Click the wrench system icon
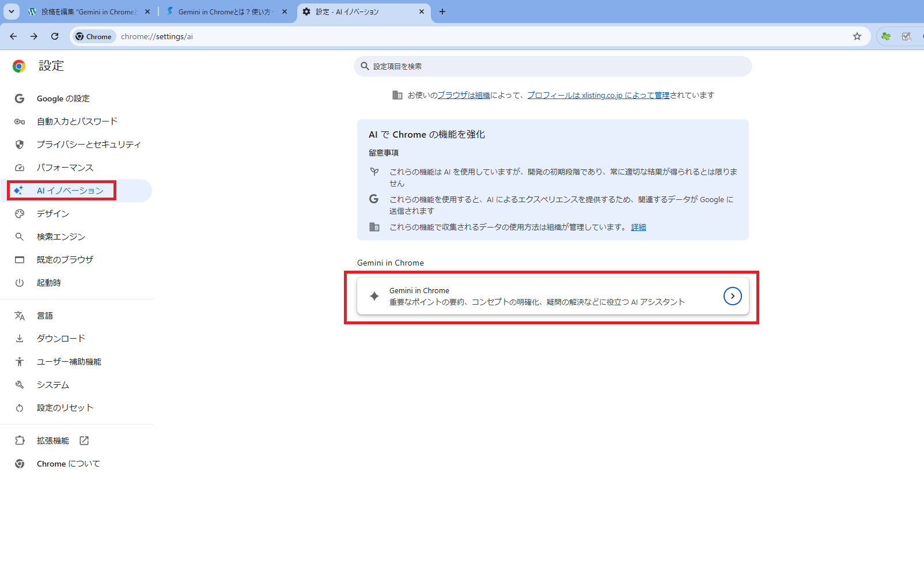This screenshot has height=576, width=924. tap(20, 385)
